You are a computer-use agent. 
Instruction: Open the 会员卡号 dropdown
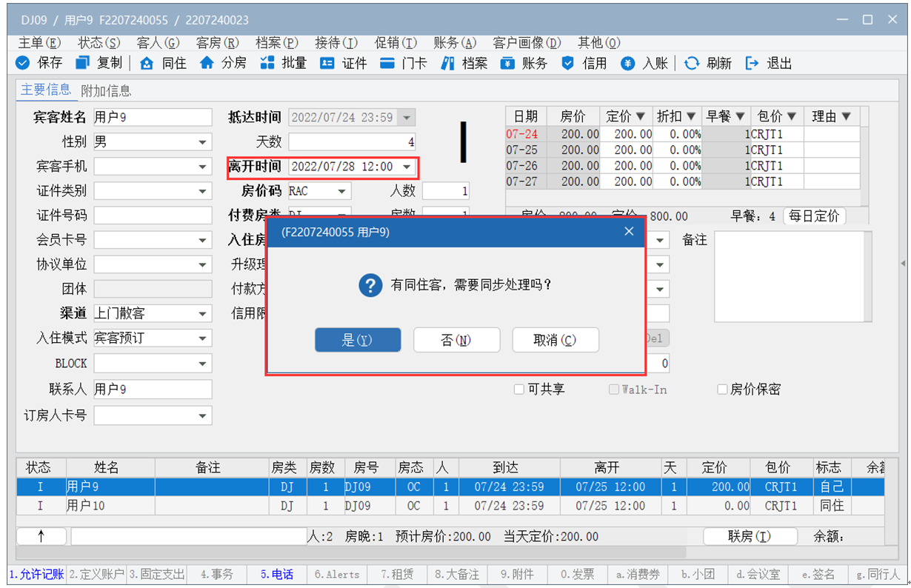click(x=203, y=241)
